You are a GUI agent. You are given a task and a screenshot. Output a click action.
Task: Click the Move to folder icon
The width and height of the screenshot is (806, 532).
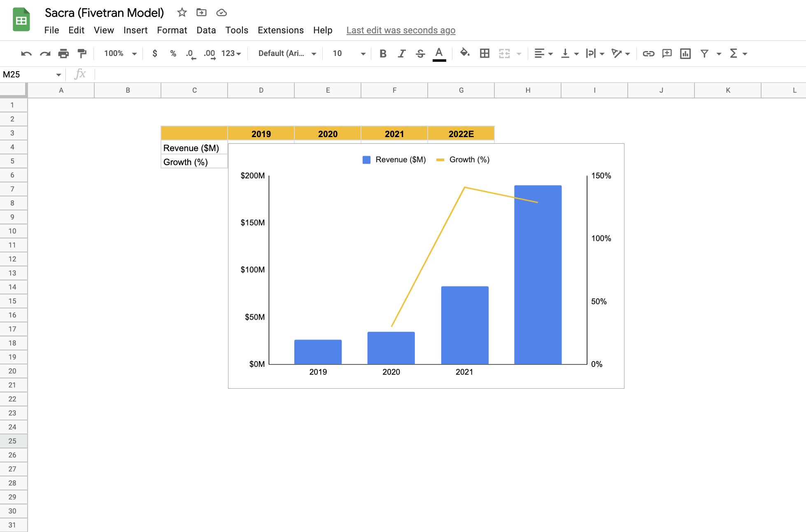201,13
